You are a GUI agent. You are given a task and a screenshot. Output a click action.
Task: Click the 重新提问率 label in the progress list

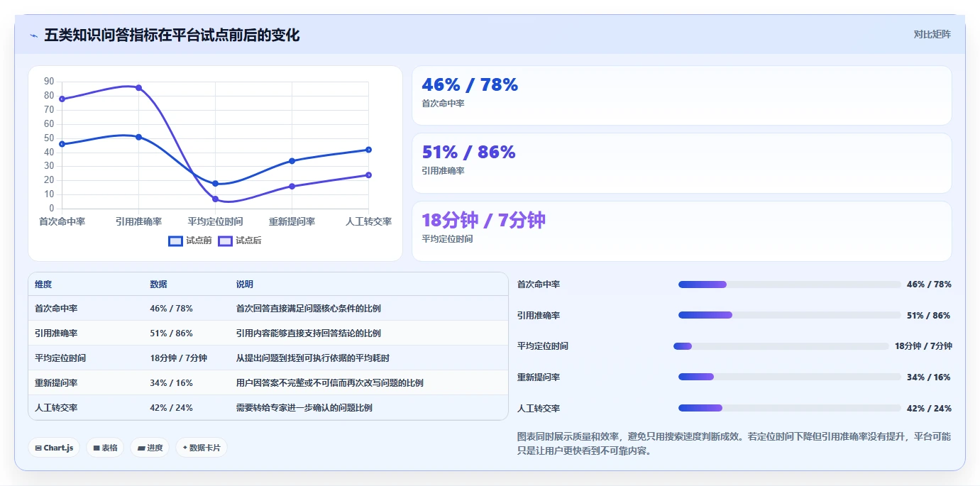tap(539, 377)
